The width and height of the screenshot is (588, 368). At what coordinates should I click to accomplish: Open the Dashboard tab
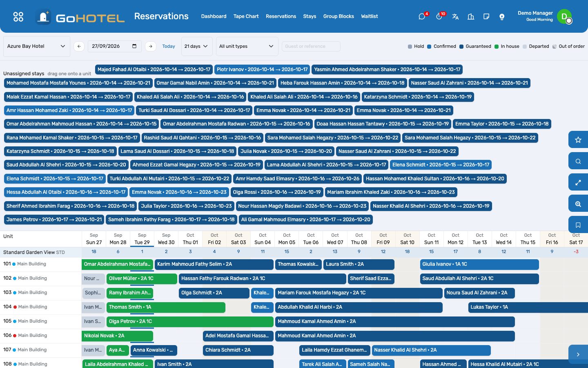[x=214, y=16]
